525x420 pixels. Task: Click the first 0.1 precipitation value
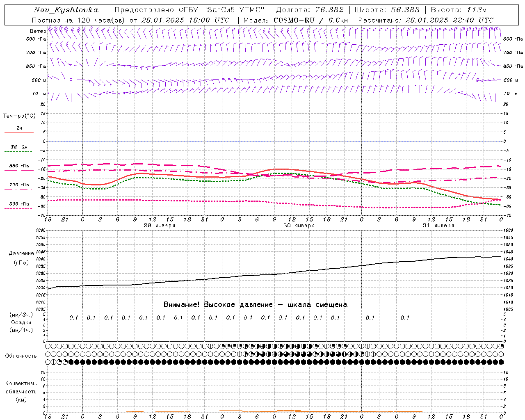tap(73, 317)
